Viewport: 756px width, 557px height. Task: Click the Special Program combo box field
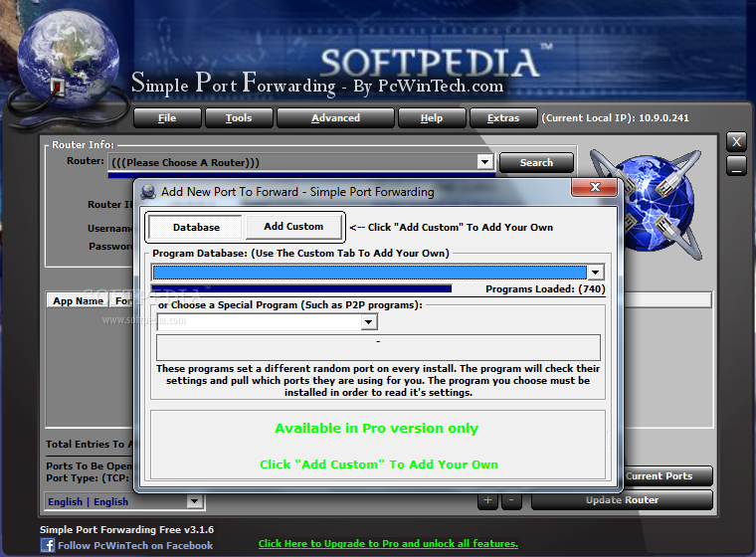coord(268,322)
